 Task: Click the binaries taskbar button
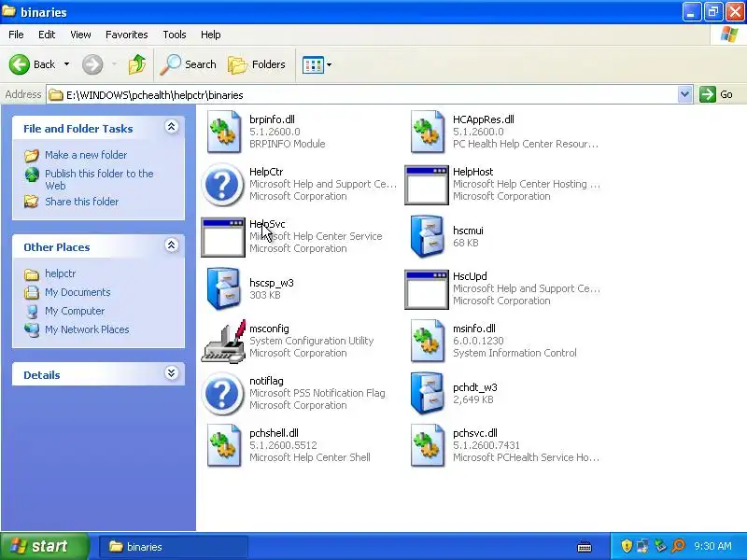pyautogui.click(x=173, y=547)
